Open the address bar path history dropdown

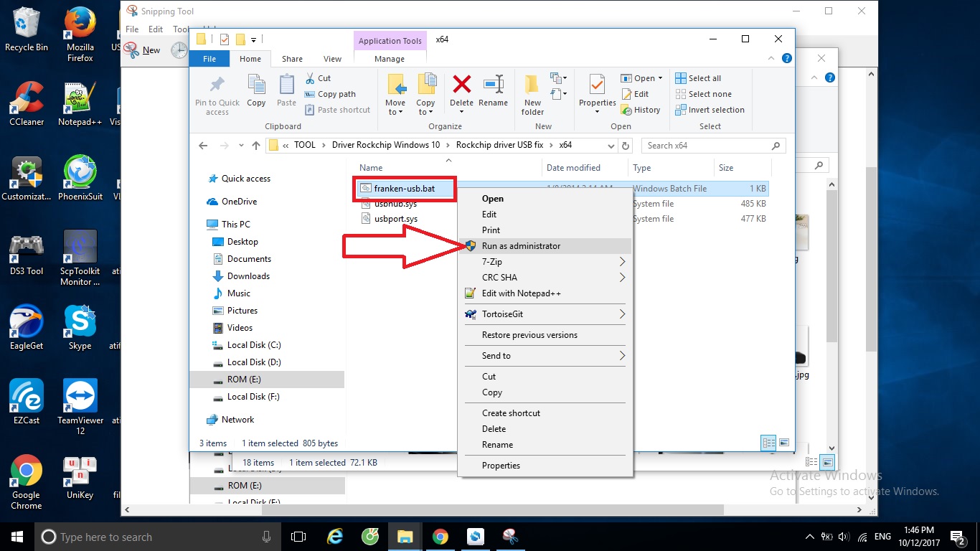coord(611,146)
